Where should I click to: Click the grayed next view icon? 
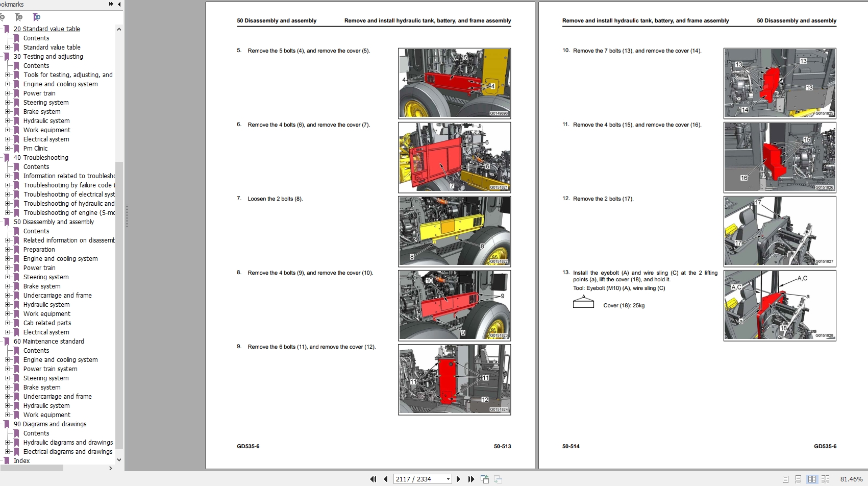tap(498, 479)
